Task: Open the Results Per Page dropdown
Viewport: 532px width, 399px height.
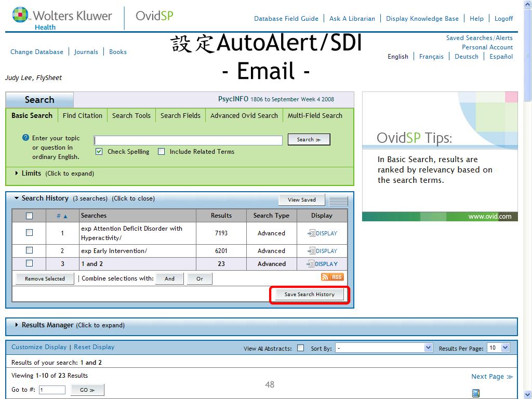Action: 498,348
